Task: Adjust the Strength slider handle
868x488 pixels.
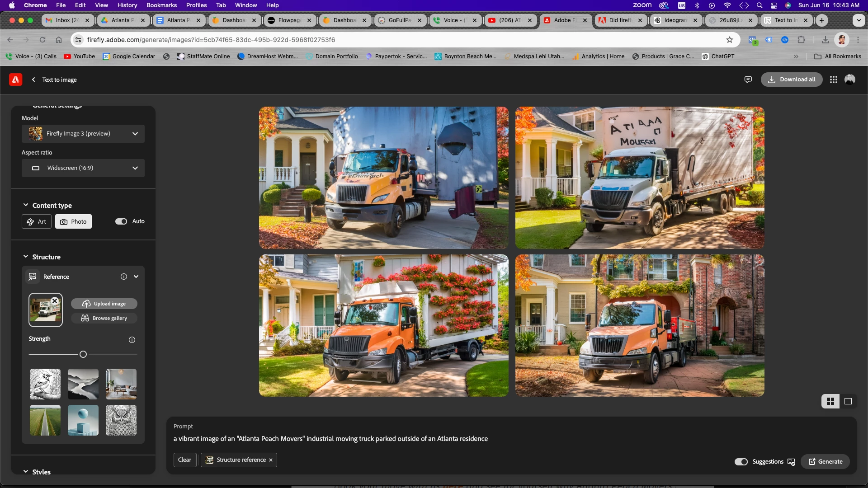Action: (83, 355)
